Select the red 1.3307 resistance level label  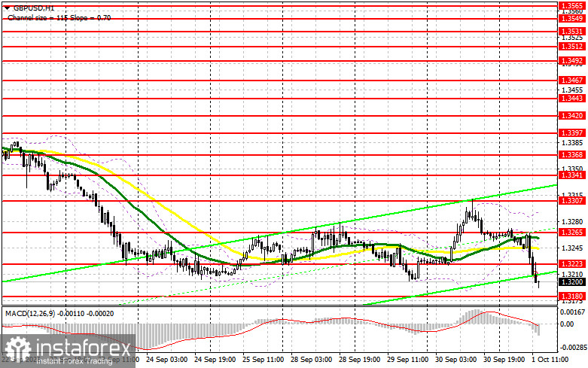[571, 201]
